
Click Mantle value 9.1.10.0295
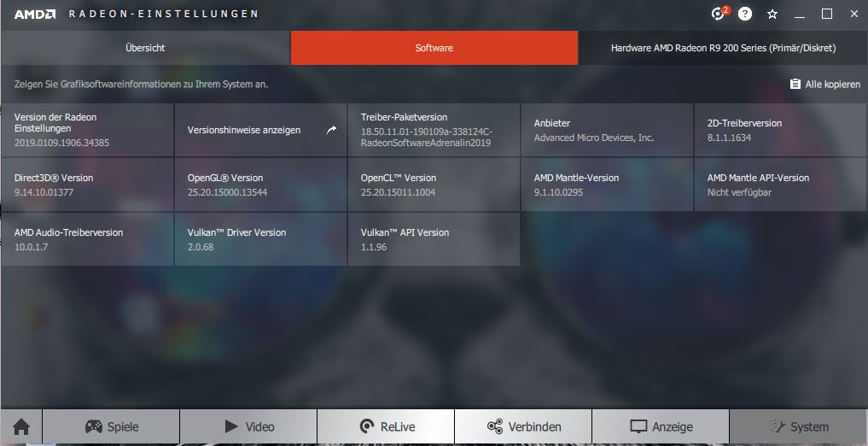[x=558, y=192]
